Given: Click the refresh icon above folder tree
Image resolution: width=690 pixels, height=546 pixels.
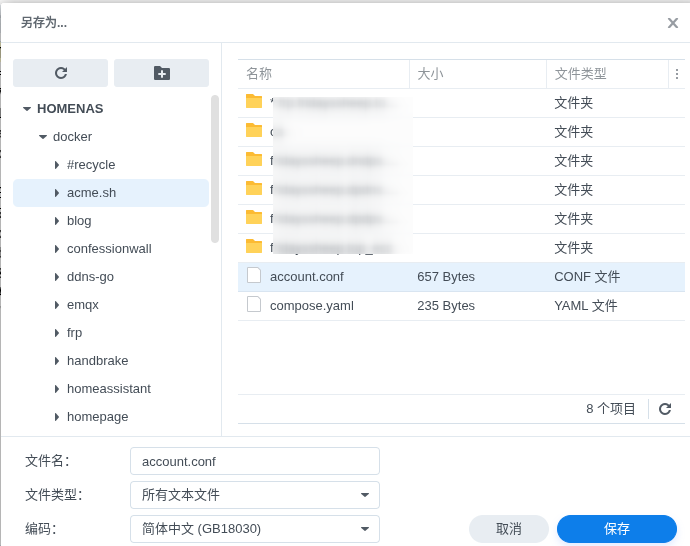Looking at the screenshot, I should [x=60, y=73].
